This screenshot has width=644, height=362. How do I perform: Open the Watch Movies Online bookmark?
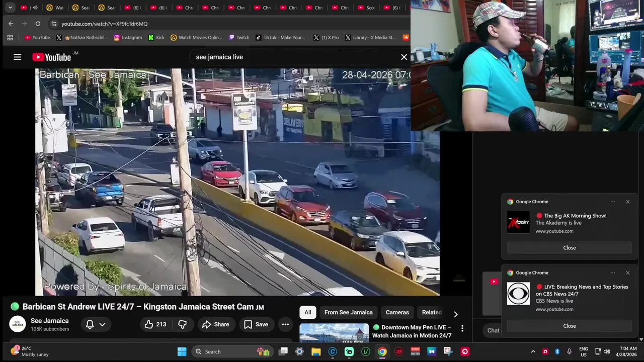tap(196, 37)
